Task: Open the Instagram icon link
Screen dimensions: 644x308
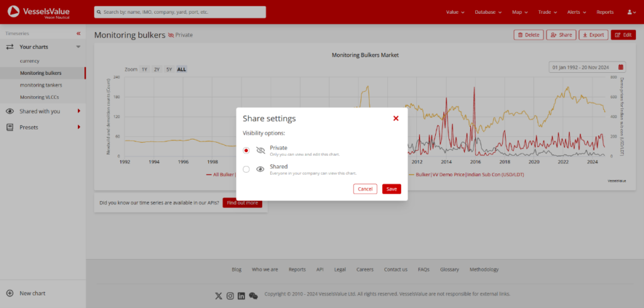Action: 230,295
